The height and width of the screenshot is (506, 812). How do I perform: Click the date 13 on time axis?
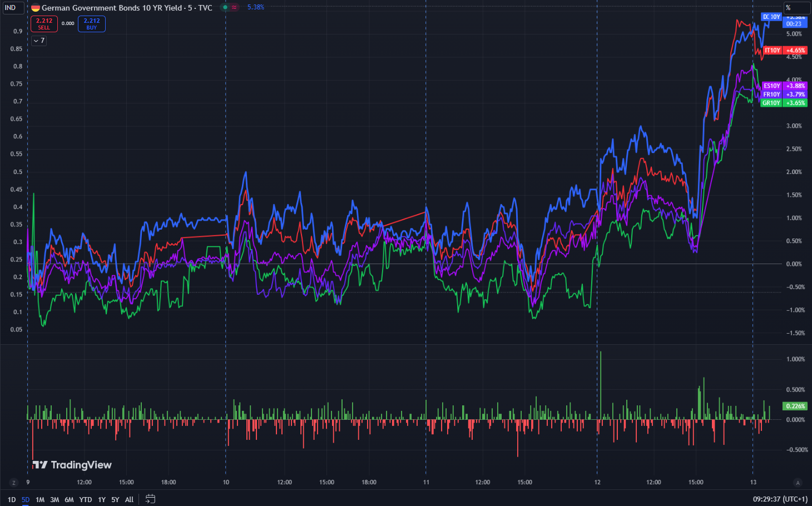[753, 482]
